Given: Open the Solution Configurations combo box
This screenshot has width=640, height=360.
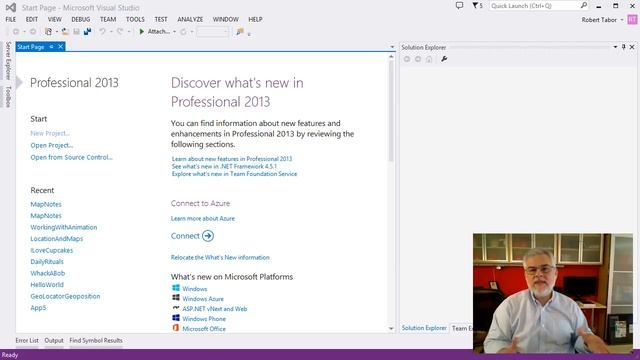Looking at the screenshot, I should tap(212, 31).
